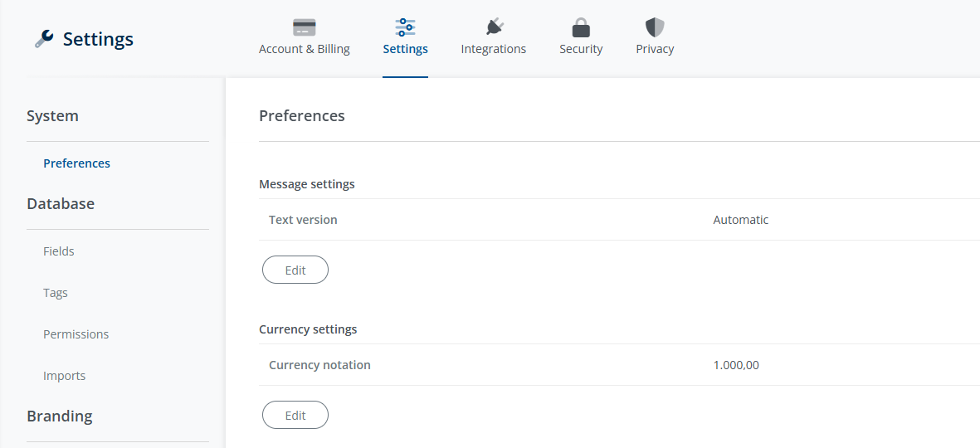Click the Text version row label
This screenshot has width=980, height=448.
click(x=303, y=220)
